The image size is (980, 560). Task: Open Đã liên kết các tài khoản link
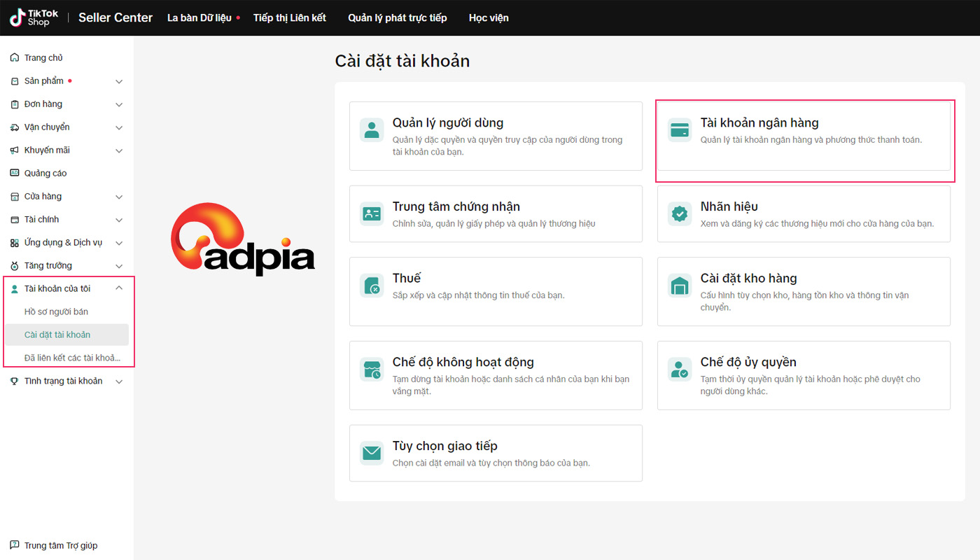72,358
